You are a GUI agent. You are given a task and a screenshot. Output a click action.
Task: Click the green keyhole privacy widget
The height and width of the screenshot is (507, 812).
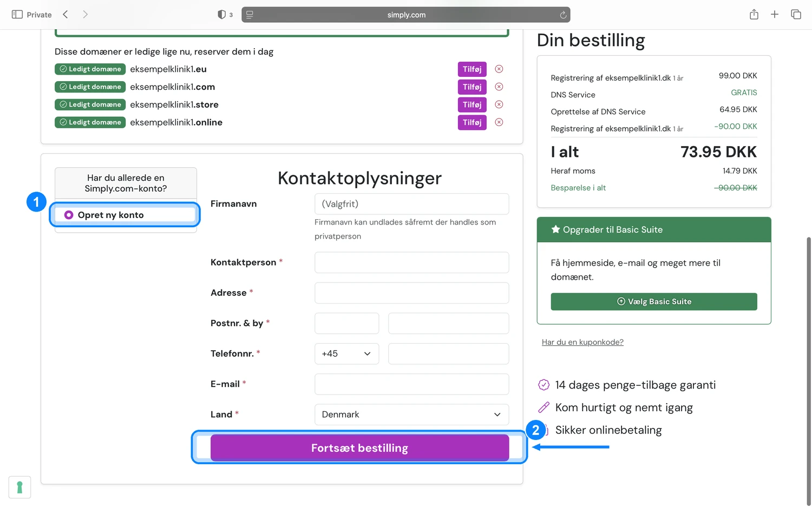[19, 487]
